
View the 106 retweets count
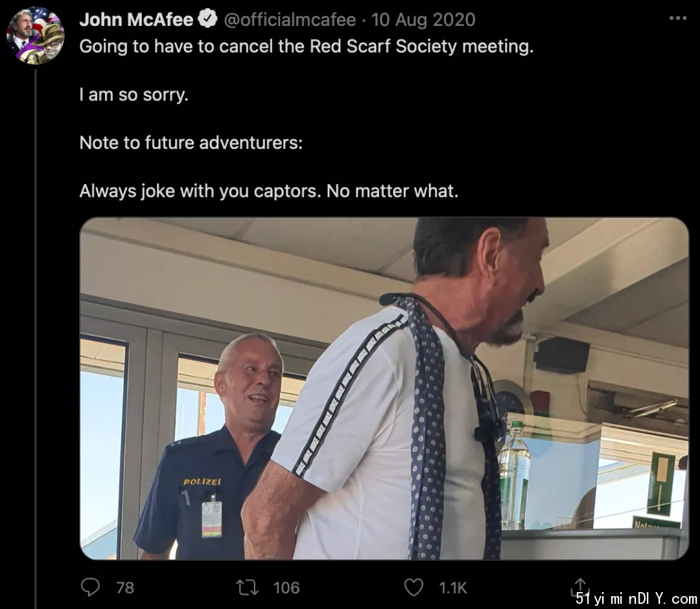point(286,588)
